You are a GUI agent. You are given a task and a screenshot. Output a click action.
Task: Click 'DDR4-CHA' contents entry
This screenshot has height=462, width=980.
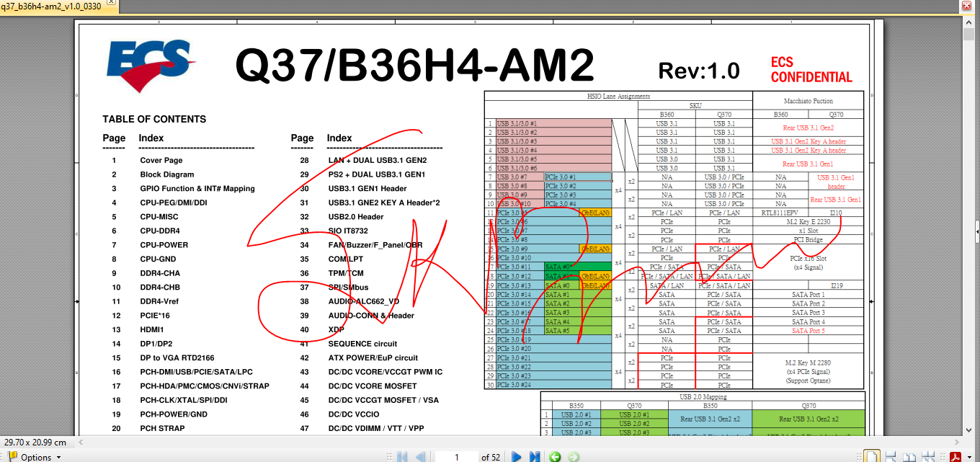click(160, 273)
